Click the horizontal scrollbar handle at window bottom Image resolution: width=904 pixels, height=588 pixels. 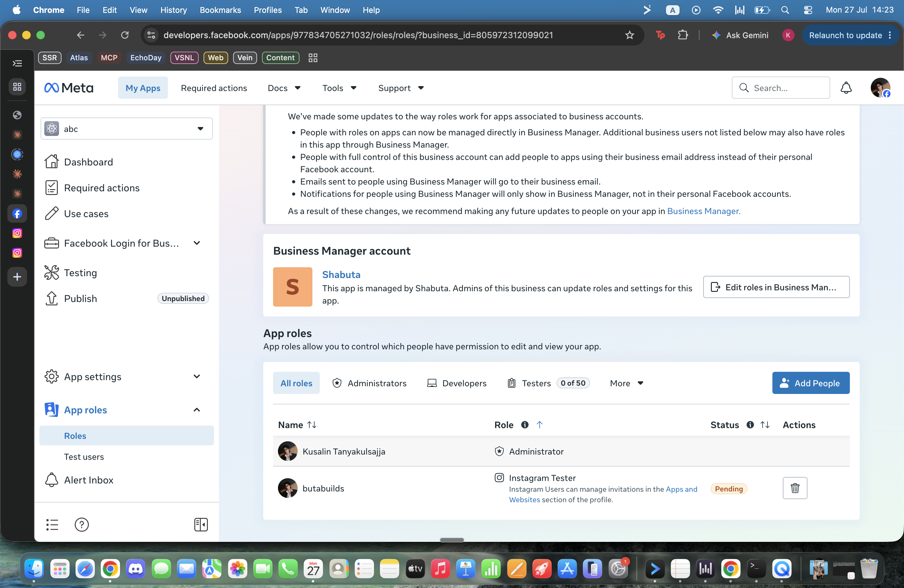tap(452, 539)
